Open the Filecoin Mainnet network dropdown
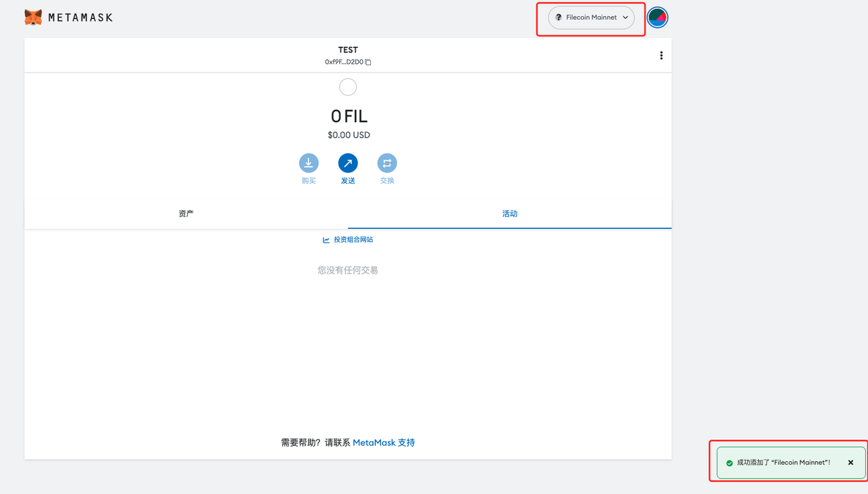This screenshot has width=868, height=494. pyautogui.click(x=591, y=18)
